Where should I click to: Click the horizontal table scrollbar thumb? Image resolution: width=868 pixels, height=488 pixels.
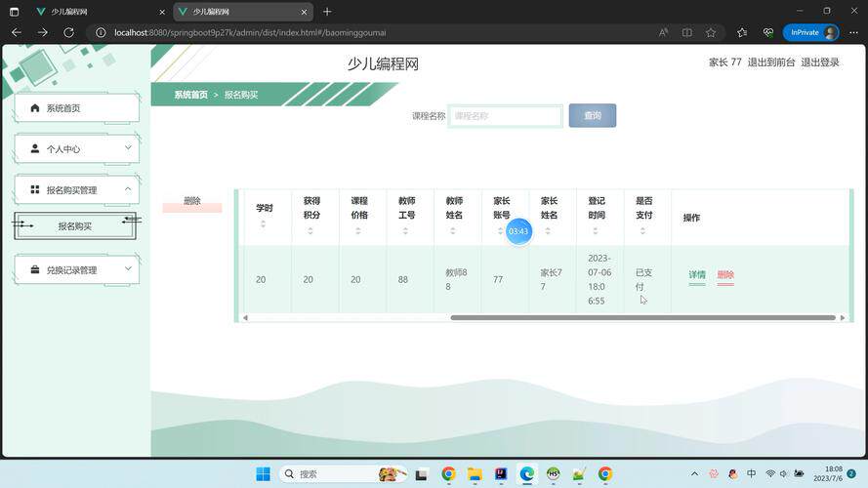click(x=642, y=317)
